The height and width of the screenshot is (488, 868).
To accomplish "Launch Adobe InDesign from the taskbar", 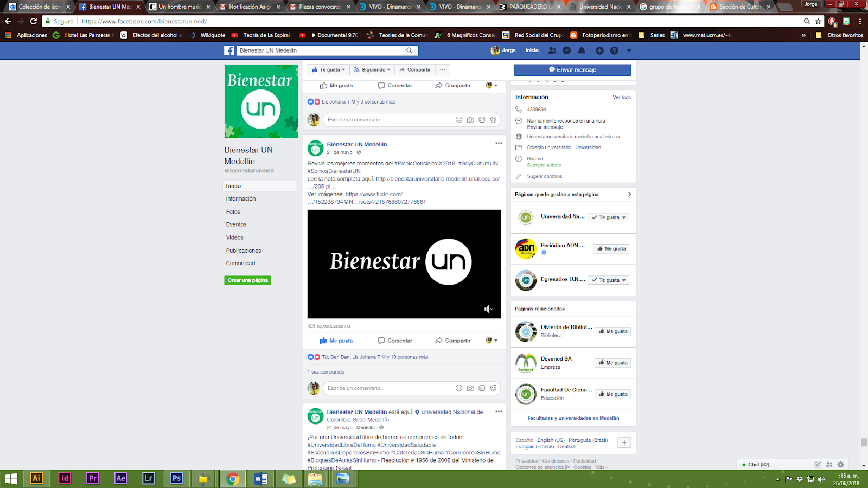I will [x=65, y=478].
